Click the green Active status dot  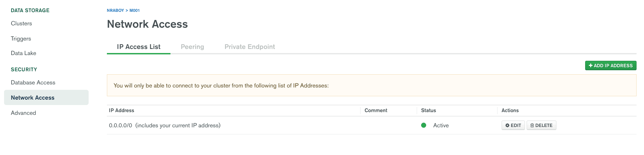(x=423, y=125)
